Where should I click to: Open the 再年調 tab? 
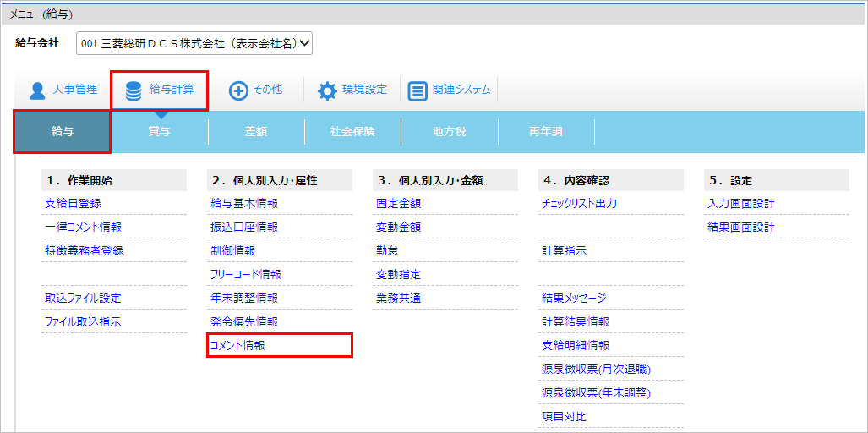pos(546,132)
